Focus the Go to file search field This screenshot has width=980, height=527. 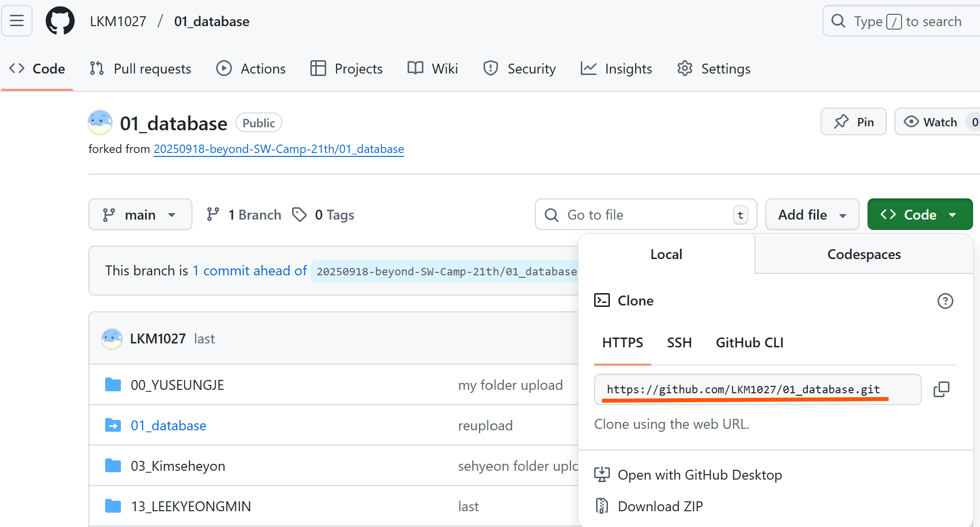[646, 215]
